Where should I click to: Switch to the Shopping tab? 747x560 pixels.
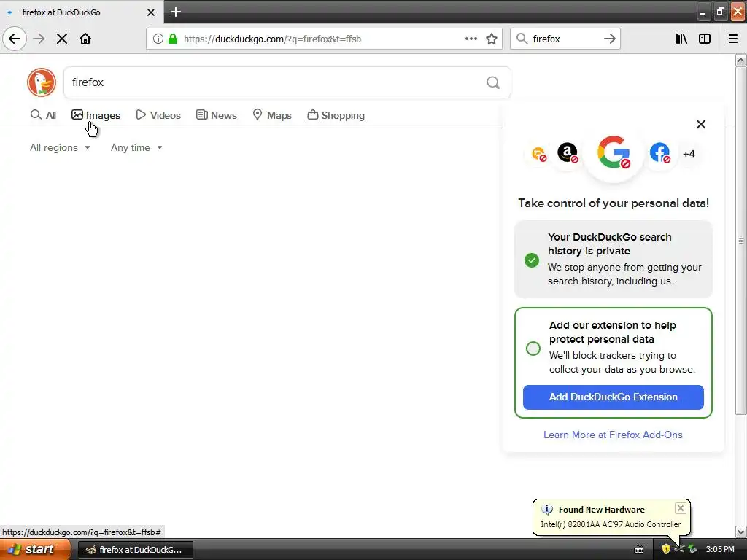click(336, 115)
